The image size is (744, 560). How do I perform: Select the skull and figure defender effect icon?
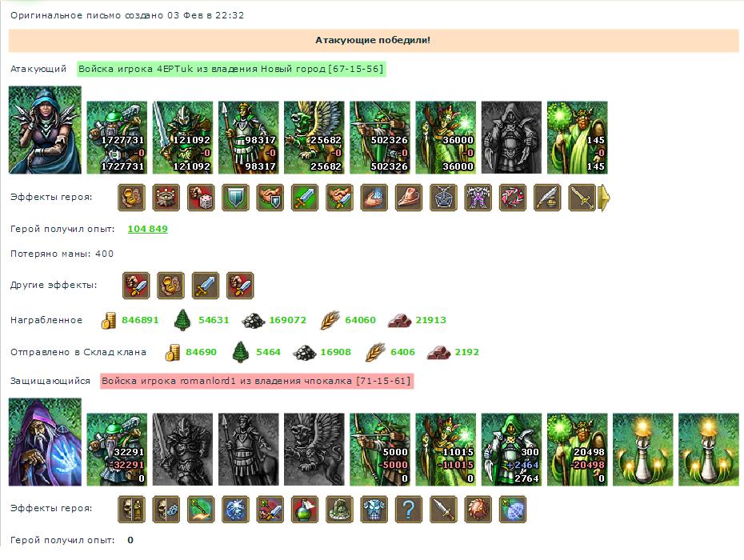(131, 510)
